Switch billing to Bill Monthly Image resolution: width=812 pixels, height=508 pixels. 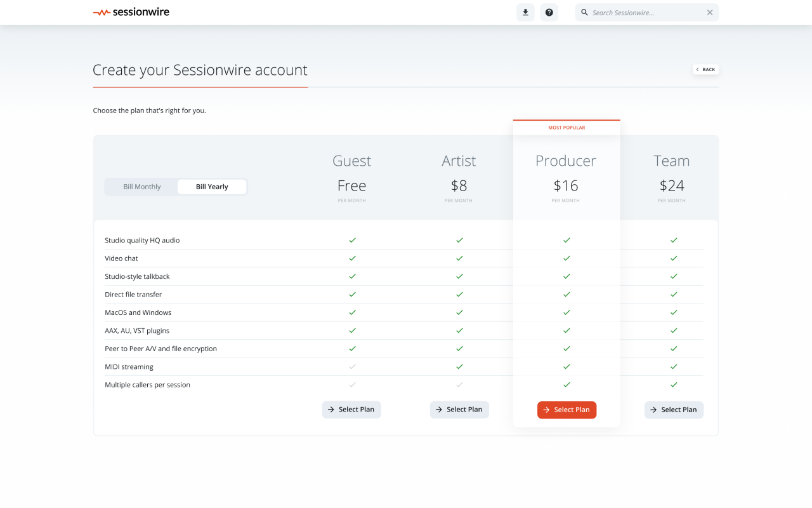coord(142,187)
